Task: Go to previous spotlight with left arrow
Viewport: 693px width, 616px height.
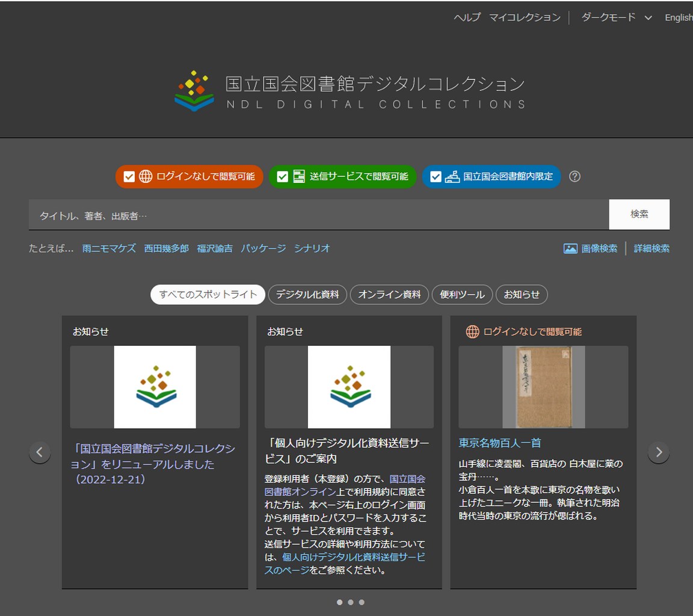Action: point(40,452)
